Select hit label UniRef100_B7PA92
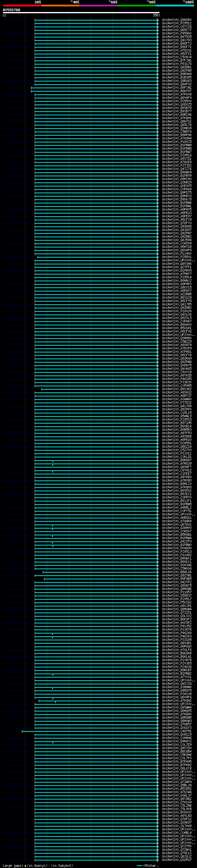The width and height of the screenshot is (197, 868). 177,765
